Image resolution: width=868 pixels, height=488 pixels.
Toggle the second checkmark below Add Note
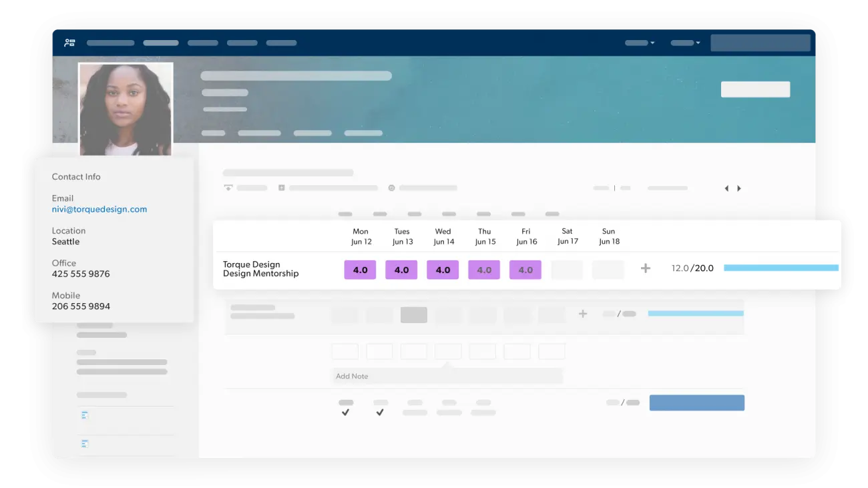[x=380, y=413]
